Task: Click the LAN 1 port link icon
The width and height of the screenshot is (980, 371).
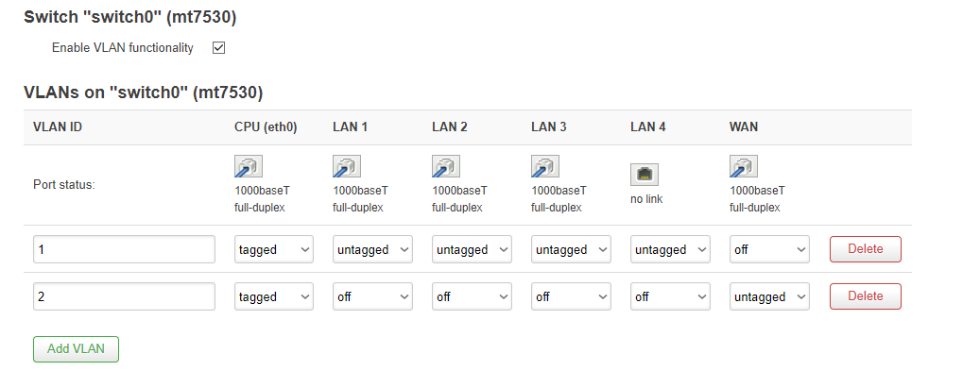Action: click(x=346, y=167)
